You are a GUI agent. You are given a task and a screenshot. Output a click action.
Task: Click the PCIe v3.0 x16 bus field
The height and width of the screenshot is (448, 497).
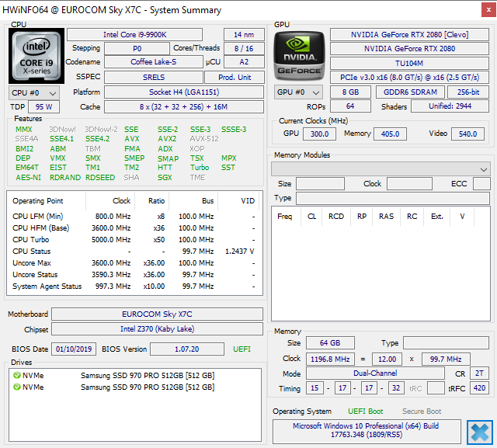tap(409, 78)
